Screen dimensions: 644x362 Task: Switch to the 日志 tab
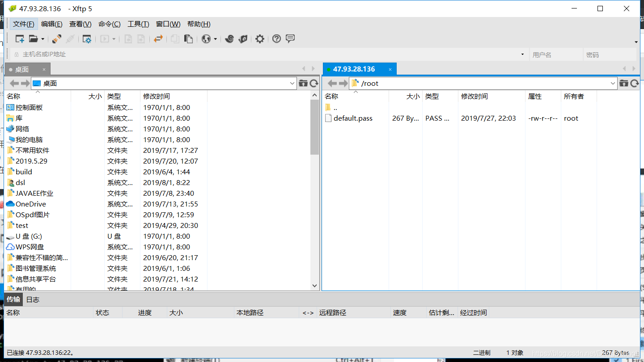[x=33, y=299]
